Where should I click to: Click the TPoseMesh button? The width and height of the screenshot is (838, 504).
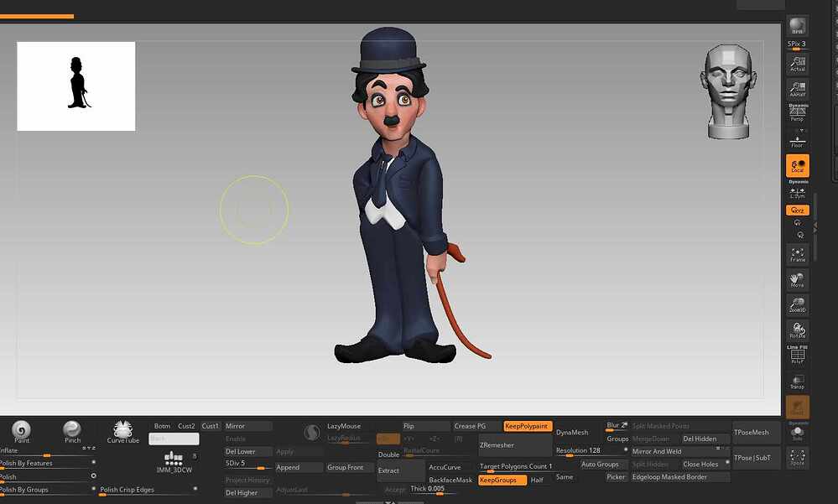click(757, 433)
